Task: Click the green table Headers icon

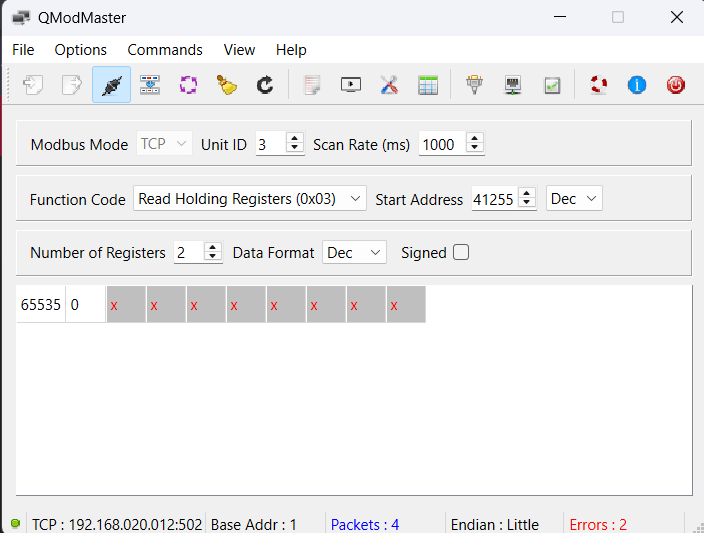Action: 428,85
